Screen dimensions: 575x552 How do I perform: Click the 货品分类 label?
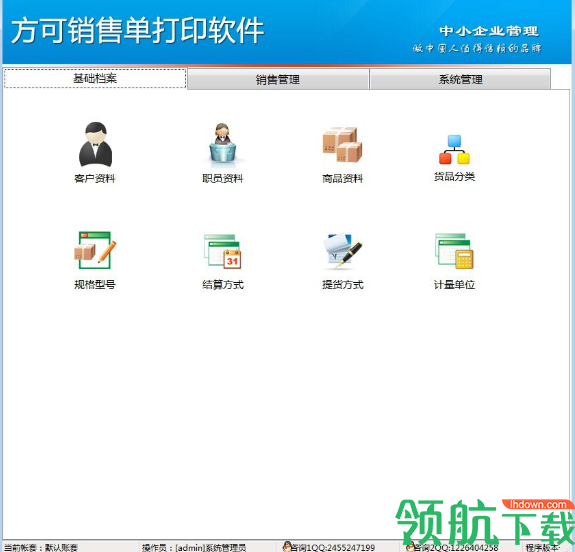[x=454, y=177]
